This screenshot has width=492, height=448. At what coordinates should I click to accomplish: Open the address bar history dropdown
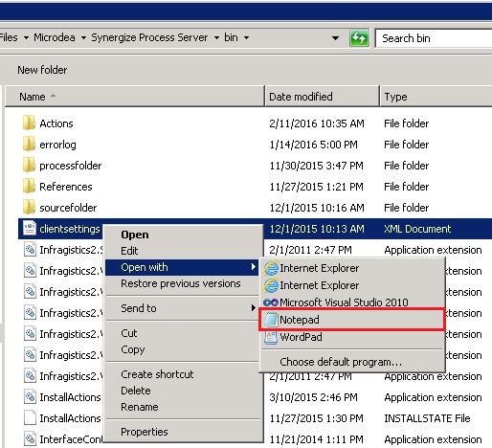click(335, 38)
